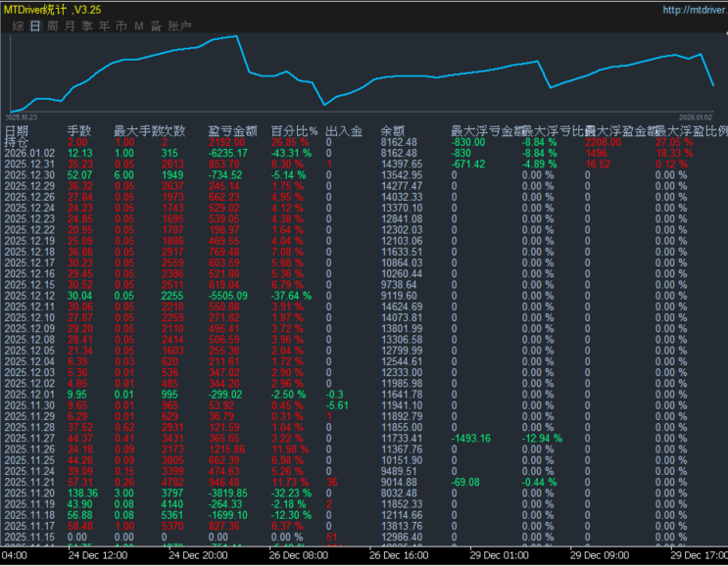Click the -671.42 floating loss value
728x566 pixels.
tap(468, 165)
